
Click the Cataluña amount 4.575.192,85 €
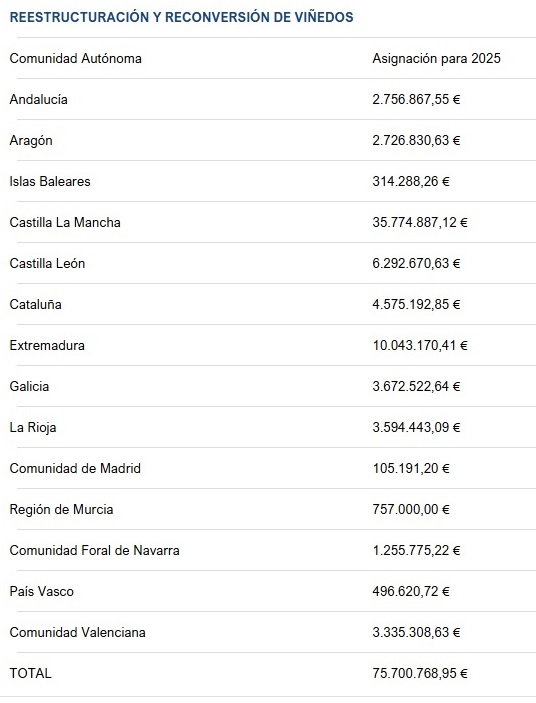pyautogui.click(x=416, y=304)
